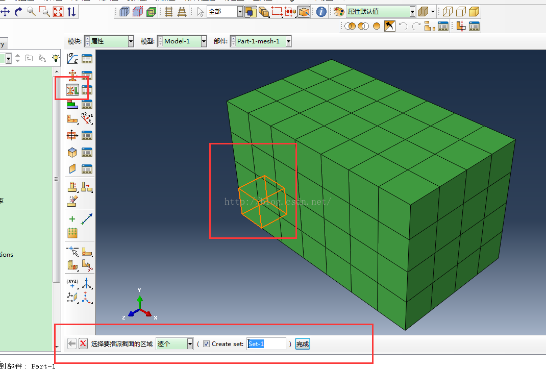Cancel the procedure with the red X
Screen dimensions: 546x392
83,344
